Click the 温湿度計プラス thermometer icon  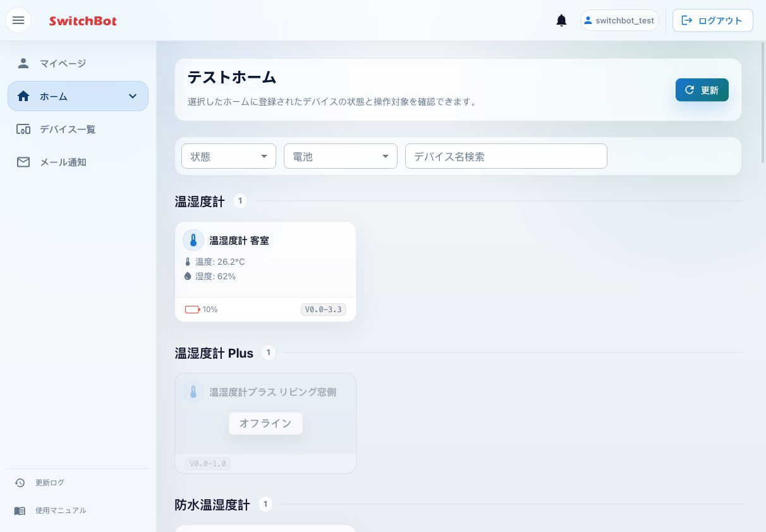click(193, 392)
